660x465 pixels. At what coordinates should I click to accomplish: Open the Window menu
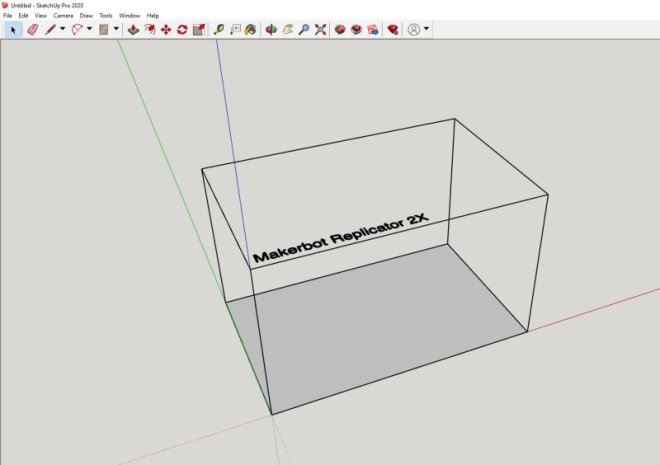(x=129, y=16)
